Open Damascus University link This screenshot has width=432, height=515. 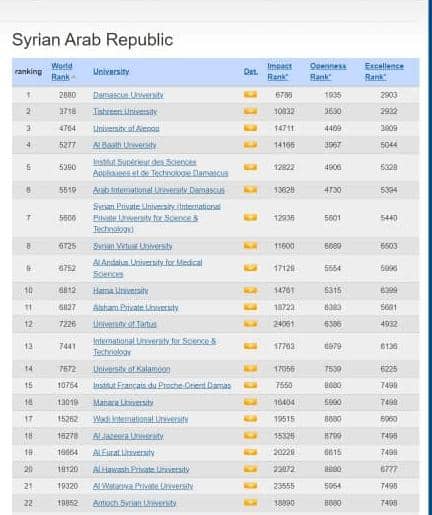click(128, 95)
